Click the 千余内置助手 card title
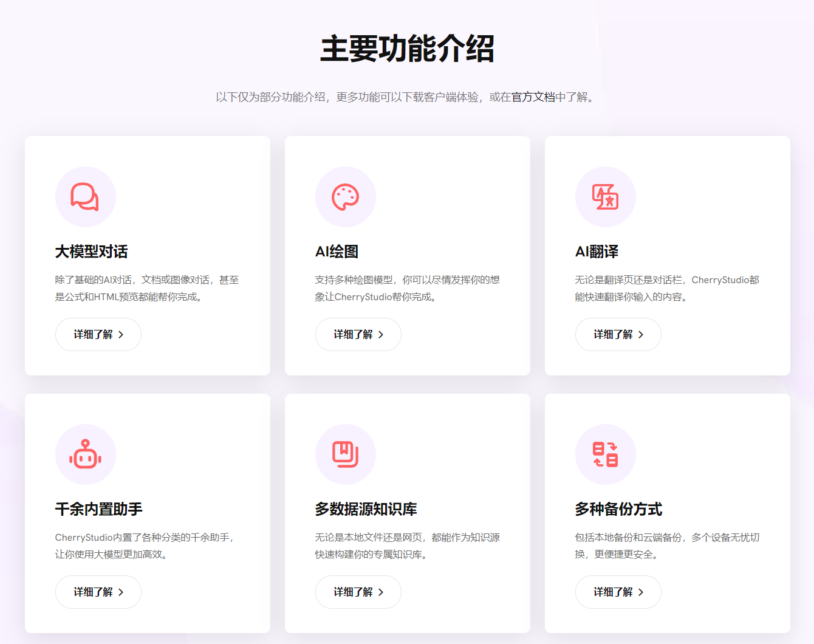814x644 pixels. (x=99, y=509)
